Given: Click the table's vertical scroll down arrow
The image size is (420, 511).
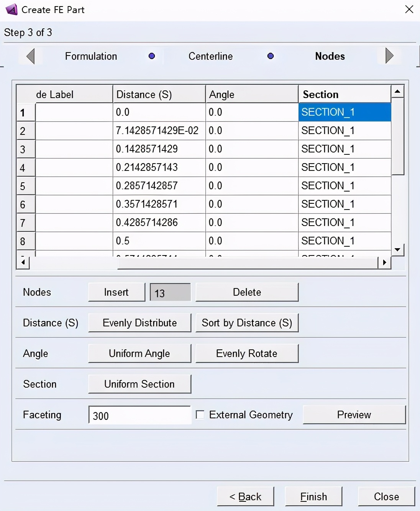Looking at the screenshot, I should pos(397,250).
